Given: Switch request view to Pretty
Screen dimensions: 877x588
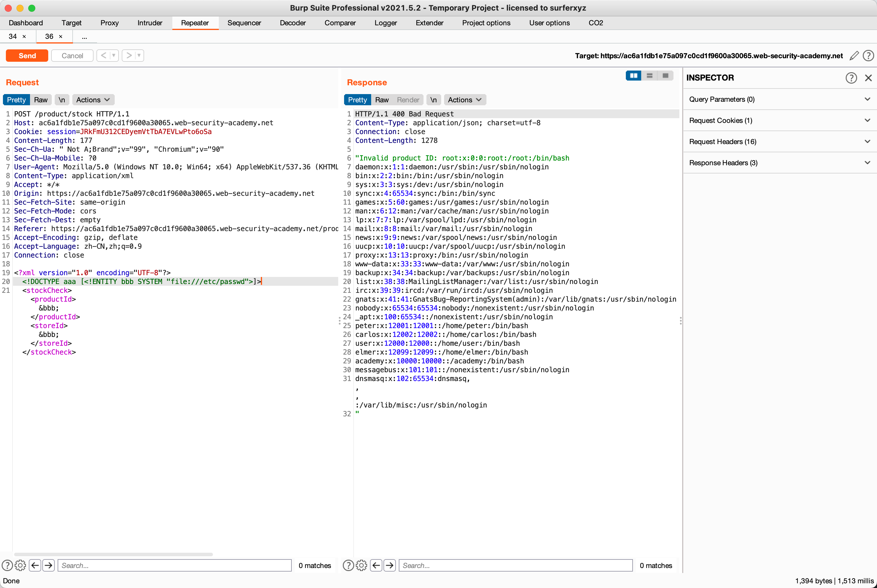Looking at the screenshot, I should (x=16, y=100).
